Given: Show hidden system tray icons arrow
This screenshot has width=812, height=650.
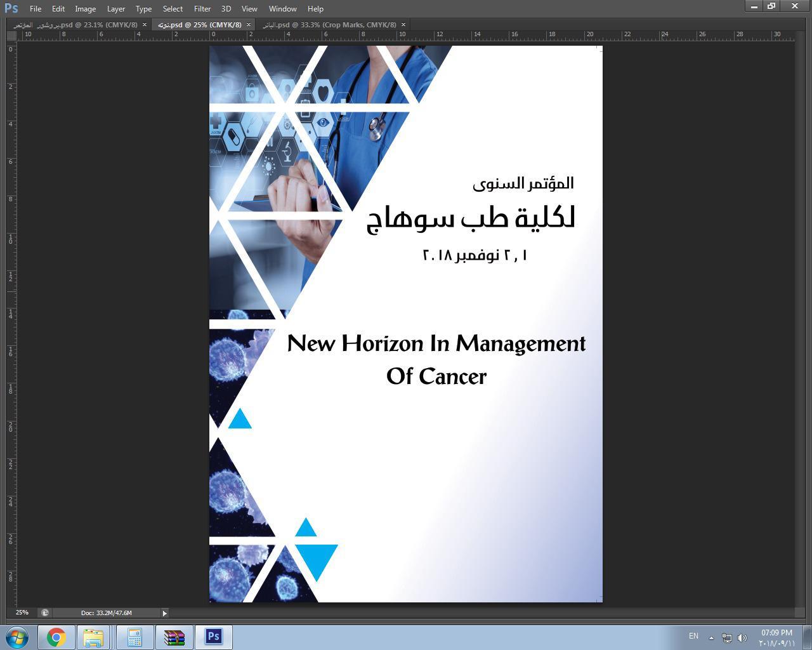Looking at the screenshot, I should click(x=711, y=637).
